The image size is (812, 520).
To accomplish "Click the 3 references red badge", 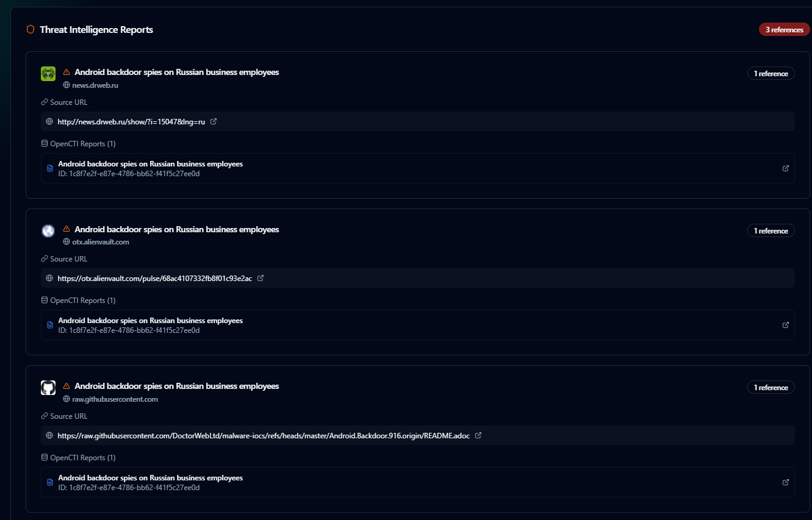I will point(785,29).
